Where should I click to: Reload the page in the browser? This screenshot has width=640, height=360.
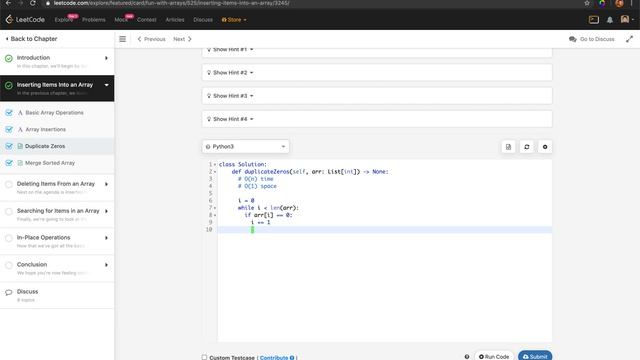[x=33, y=3]
